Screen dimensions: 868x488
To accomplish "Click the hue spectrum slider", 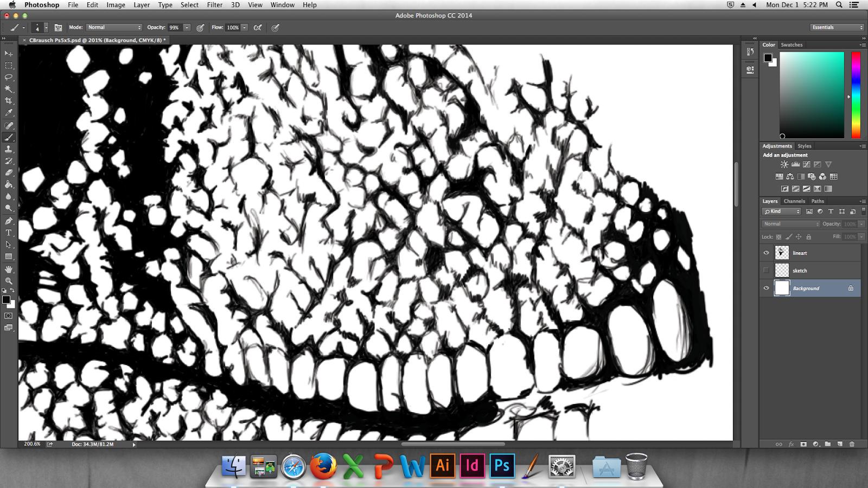I will (x=856, y=95).
